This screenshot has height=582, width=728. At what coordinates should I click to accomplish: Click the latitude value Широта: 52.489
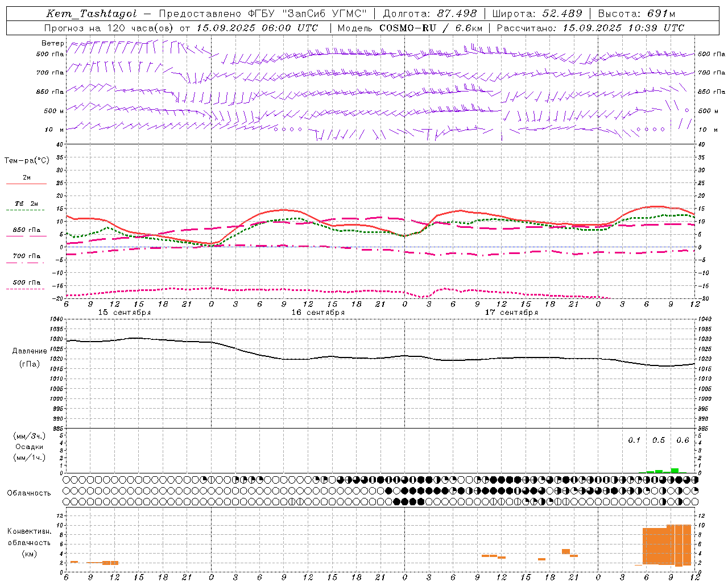[x=537, y=14]
